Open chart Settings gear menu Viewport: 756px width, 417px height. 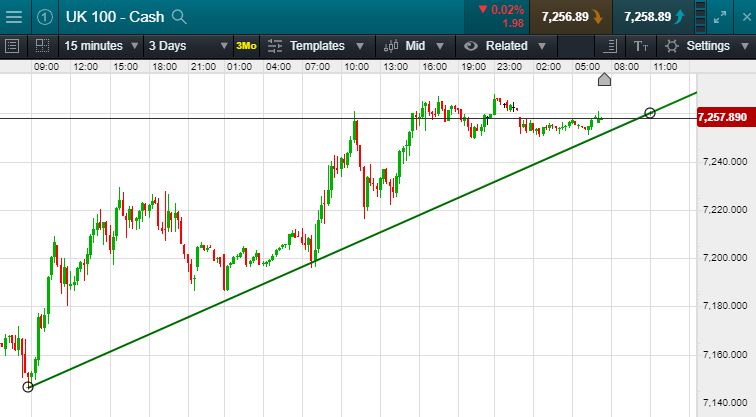(x=698, y=46)
